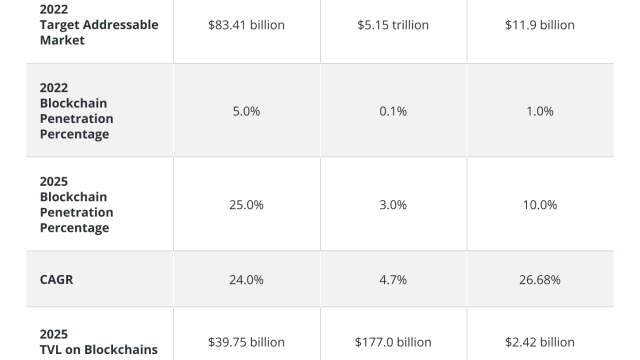The image size is (640, 360).
Task: Click the $39.75 billion TVL cell
Action: [x=246, y=342]
